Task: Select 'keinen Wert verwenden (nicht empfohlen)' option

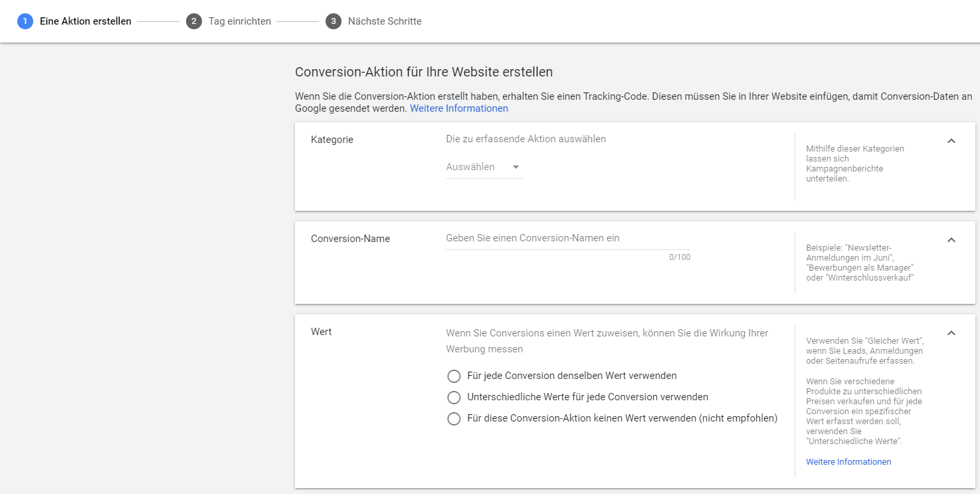Action: click(613, 419)
